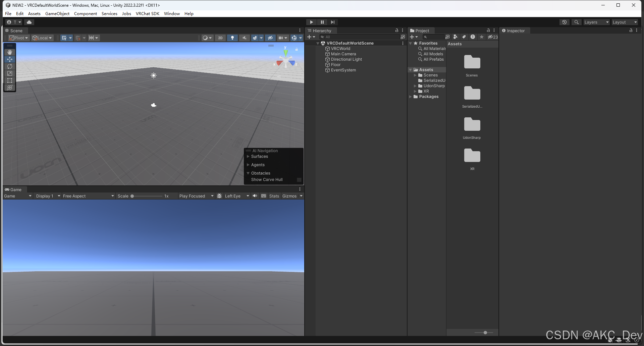Select the Rotate tool
The height and width of the screenshot is (346, 644).
point(10,66)
